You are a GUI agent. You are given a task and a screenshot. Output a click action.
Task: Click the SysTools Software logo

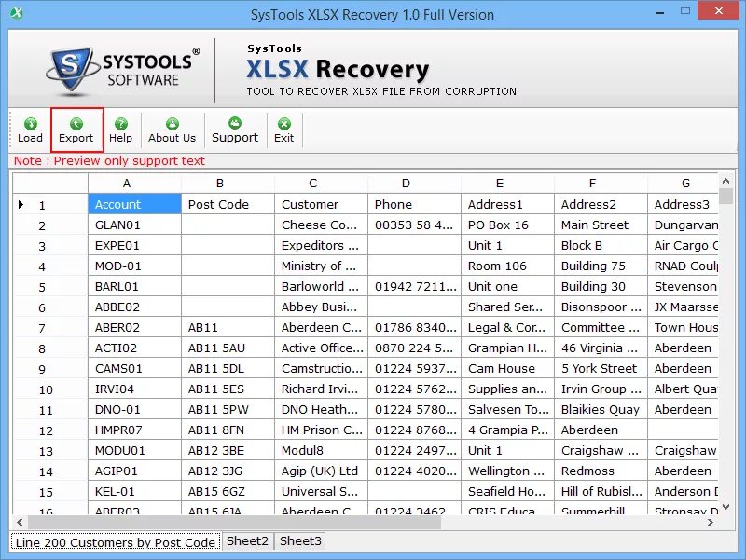(x=123, y=71)
